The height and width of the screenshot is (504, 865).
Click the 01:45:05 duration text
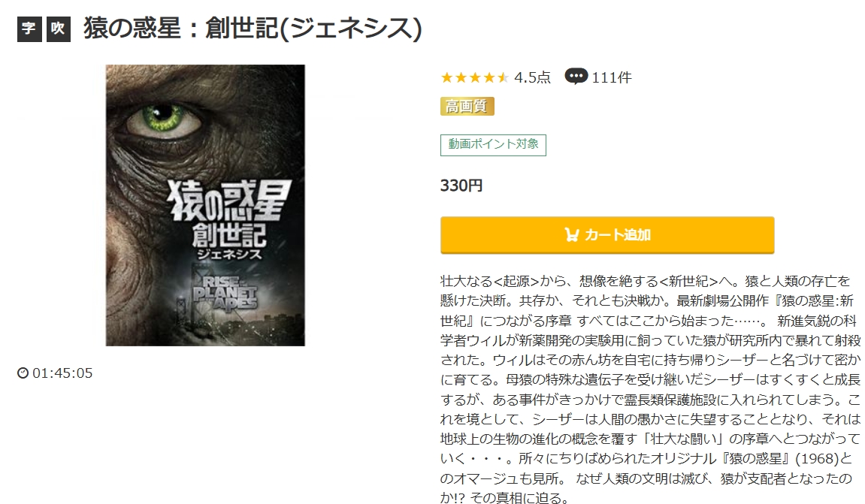62,373
